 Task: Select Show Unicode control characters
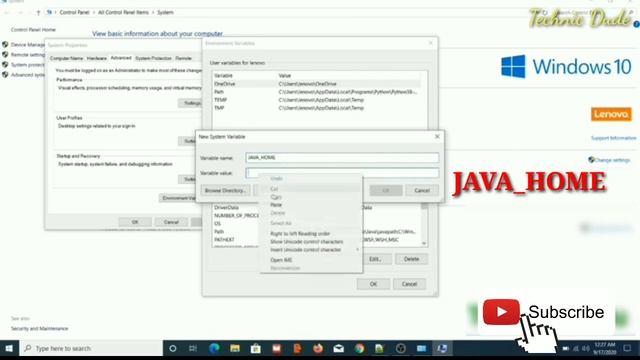click(307, 242)
